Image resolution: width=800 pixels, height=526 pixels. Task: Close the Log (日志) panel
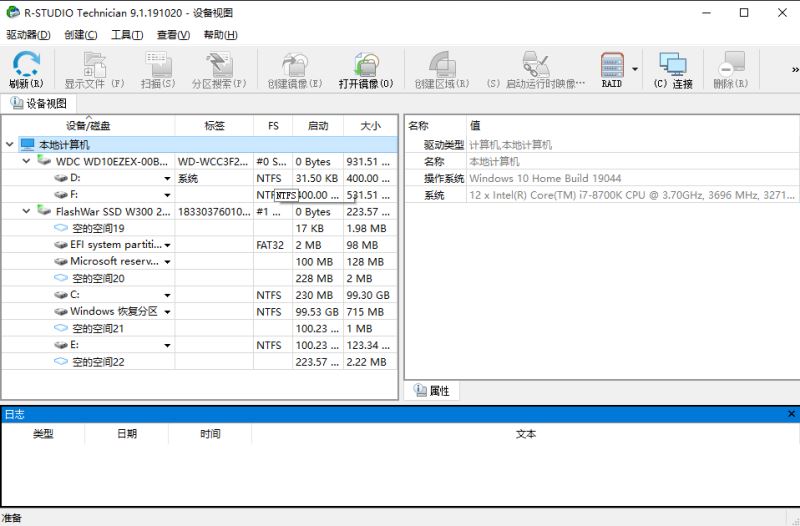791,414
